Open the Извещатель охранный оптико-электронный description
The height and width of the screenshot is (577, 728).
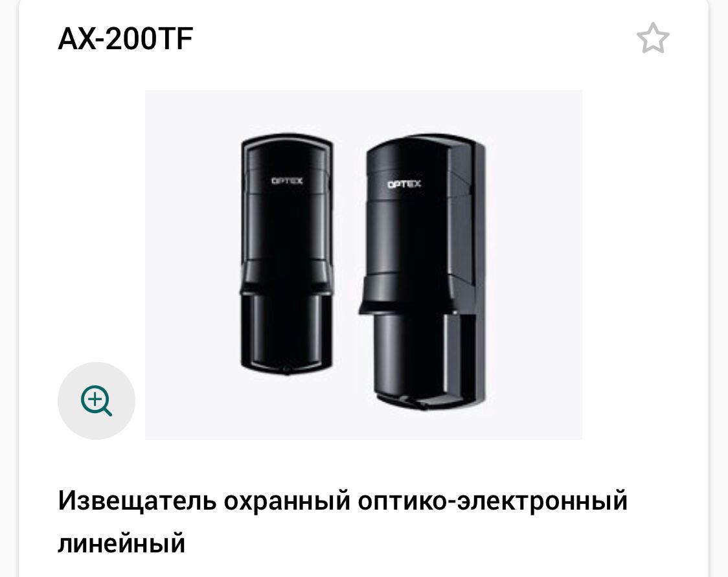pos(343,521)
